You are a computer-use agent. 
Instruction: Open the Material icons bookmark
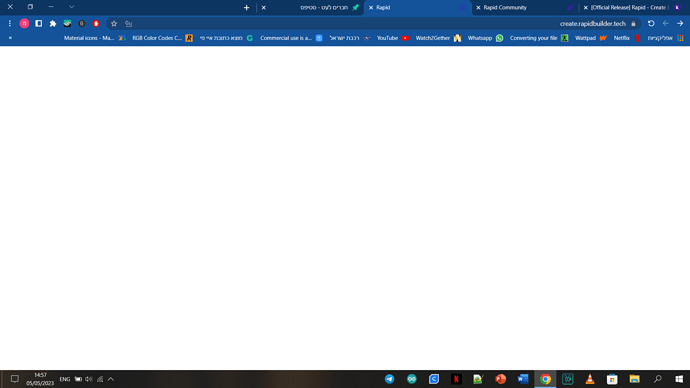click(x=95, y=38)
